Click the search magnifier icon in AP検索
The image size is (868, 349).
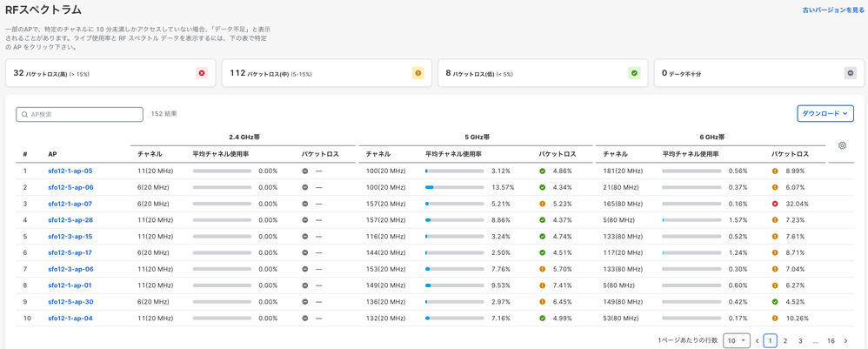25,114
